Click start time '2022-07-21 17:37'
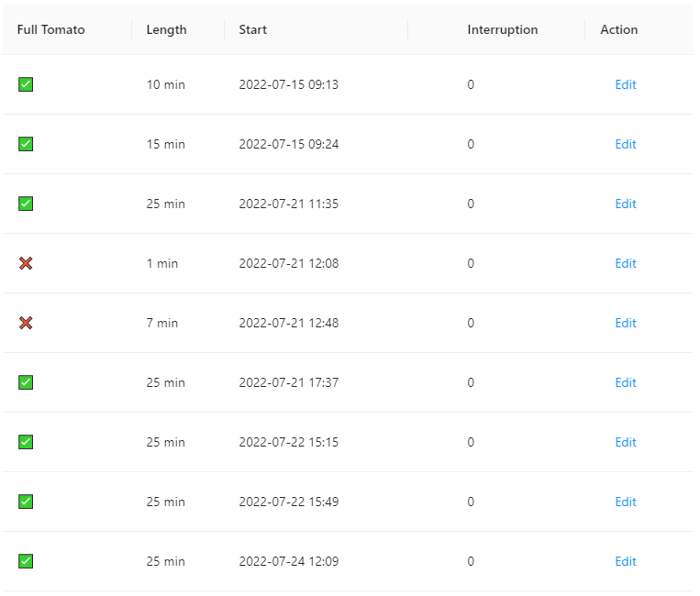 click(x=289, y=382)
